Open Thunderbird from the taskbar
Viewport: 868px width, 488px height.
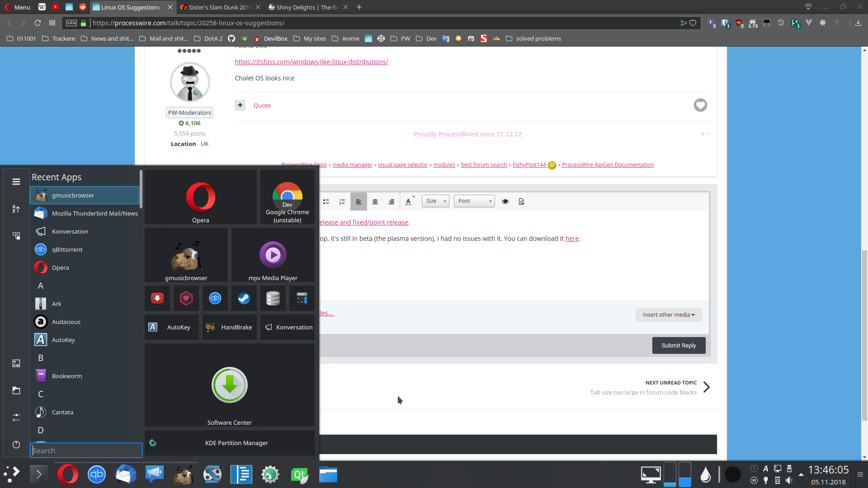(x=125, y=474)
